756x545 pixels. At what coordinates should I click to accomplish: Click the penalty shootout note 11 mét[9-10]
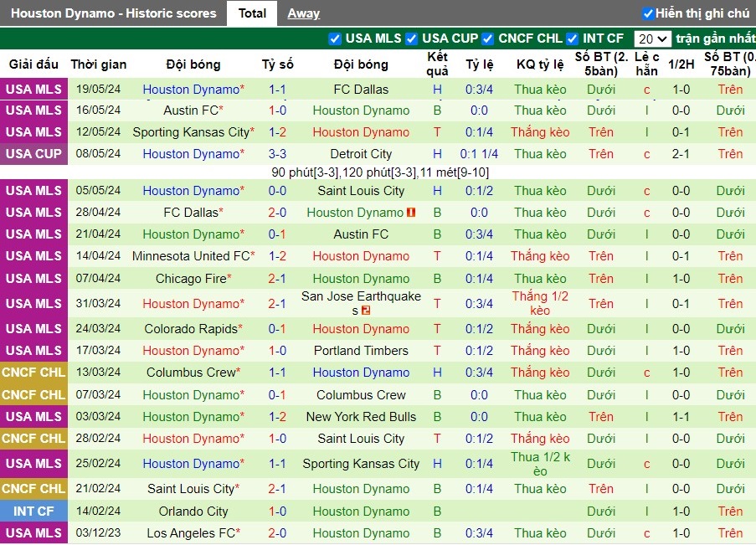pos(454,172)
